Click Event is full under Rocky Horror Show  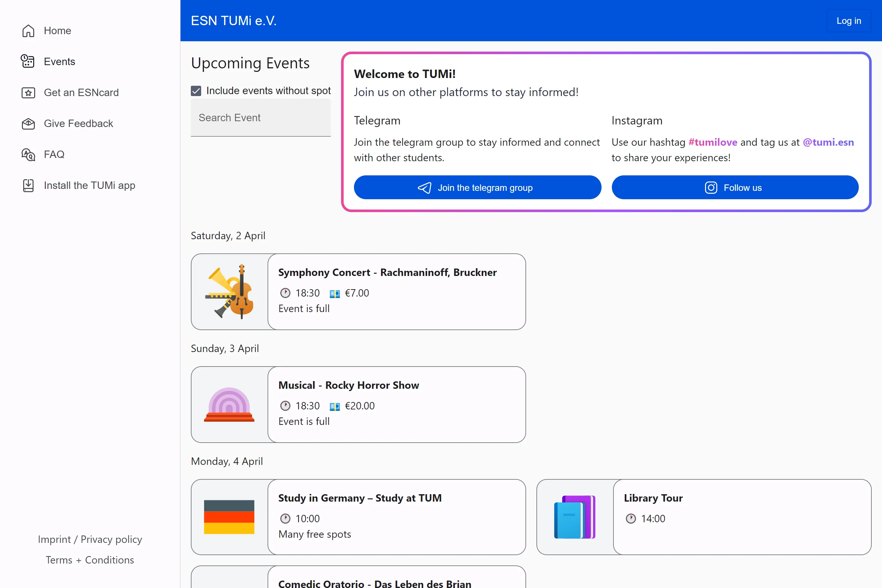304,422
